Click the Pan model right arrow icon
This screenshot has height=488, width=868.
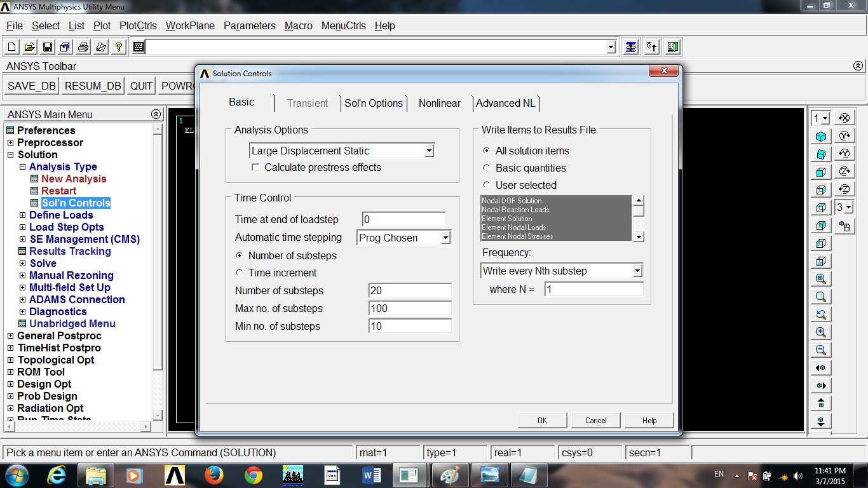tap(821, 386)
